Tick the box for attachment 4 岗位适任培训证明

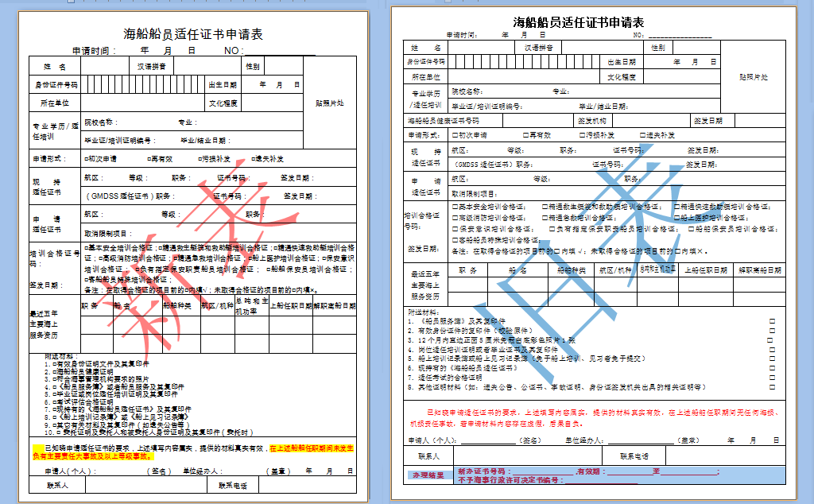[773, 350]
